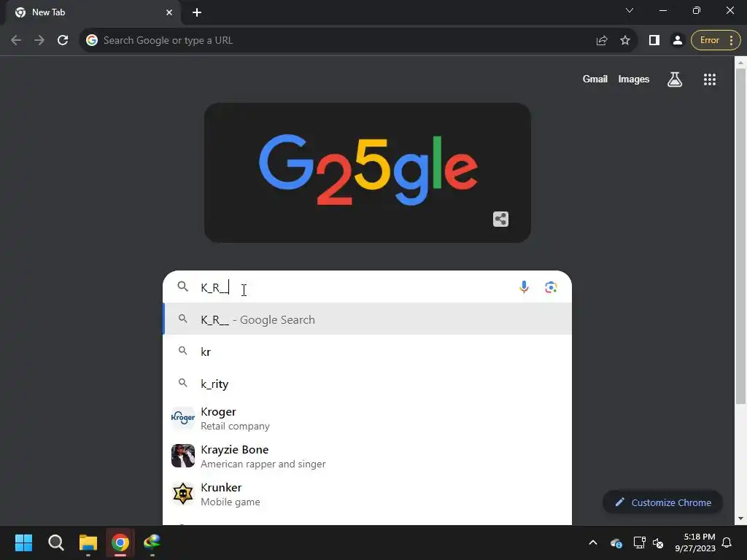Choose the 'kr' suggestion

tap(368, 351)
